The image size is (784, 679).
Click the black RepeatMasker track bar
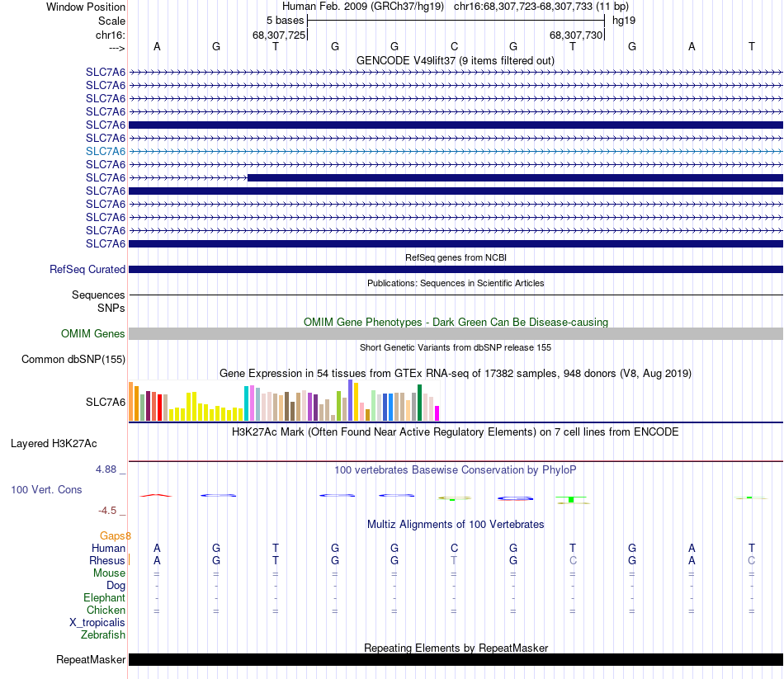click(x=456, y=659)
